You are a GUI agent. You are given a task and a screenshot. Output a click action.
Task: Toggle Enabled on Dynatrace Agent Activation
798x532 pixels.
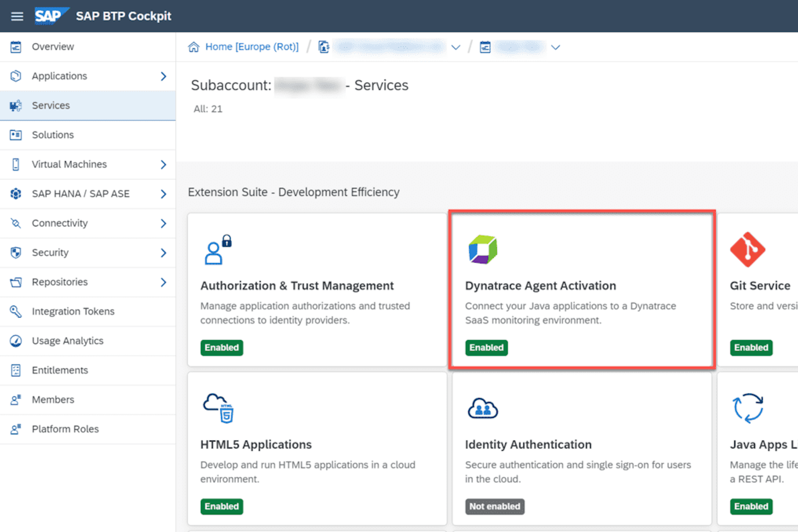(x=486, y=347)
